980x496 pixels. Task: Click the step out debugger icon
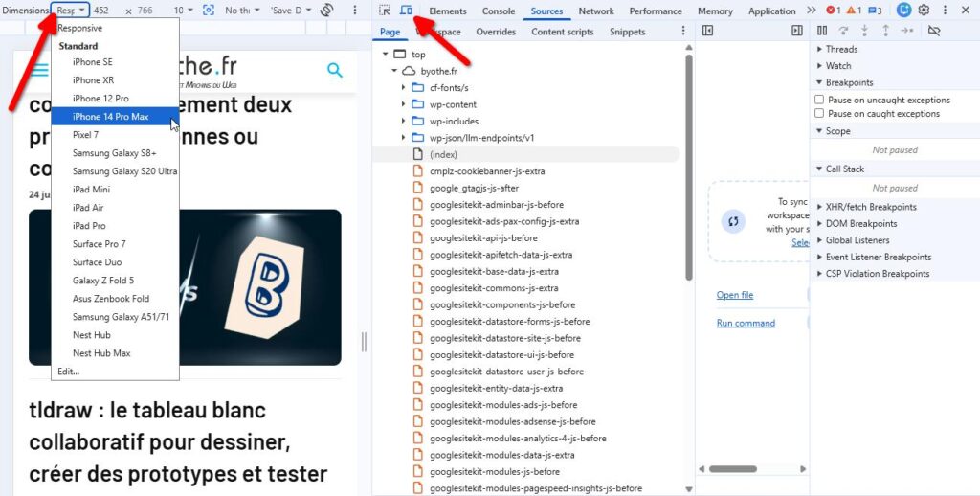[x=885, y=31]
